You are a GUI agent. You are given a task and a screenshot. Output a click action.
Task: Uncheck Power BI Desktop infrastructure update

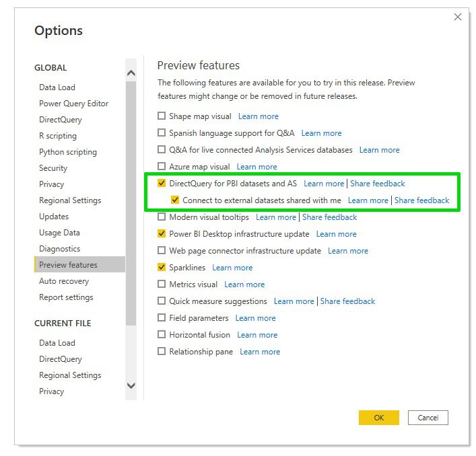click(x=162, y=233)
